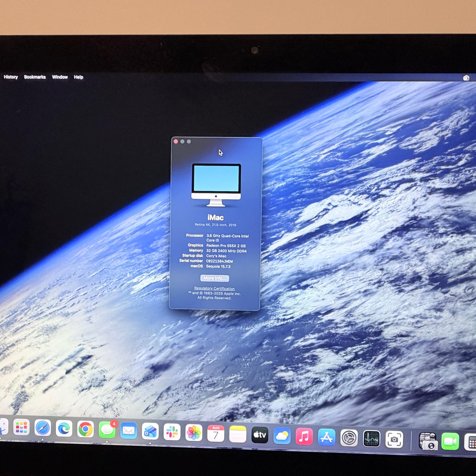Click the menu bar status icon at right
The height and width of the screenshot is (476, 476).
point(466,78)
